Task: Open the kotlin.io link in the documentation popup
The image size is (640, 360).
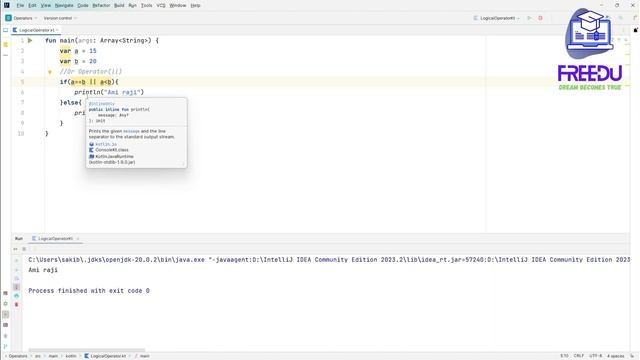Action: (106, 144)
